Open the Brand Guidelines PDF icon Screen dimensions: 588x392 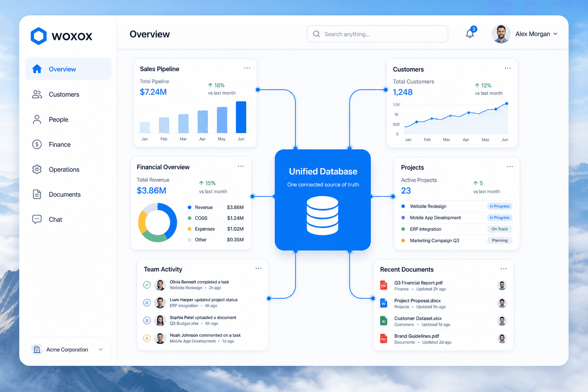384,338
